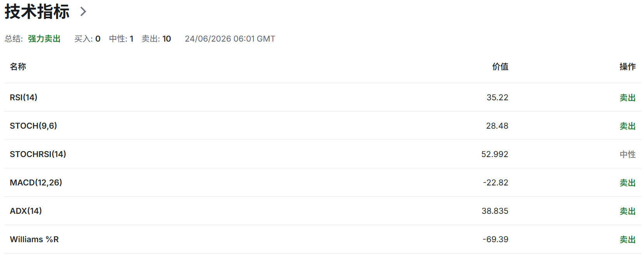
Task: Select the ADX(14) indicator name
Action: coord(26,211)
